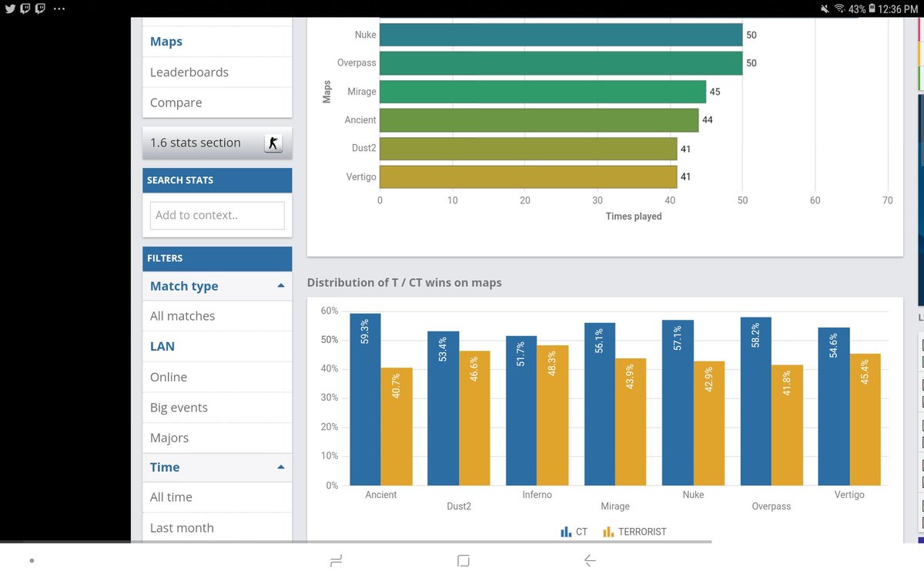Click the Counter-Strike 1.6 player icon
Image resolution: width=924 pixels, height=578 pixels.
[273, 143]
